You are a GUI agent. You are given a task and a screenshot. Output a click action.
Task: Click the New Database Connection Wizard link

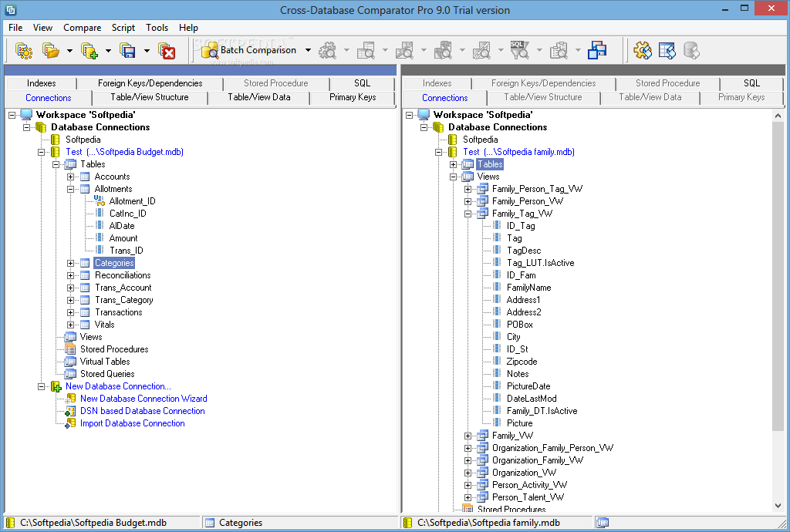point(143,399)
